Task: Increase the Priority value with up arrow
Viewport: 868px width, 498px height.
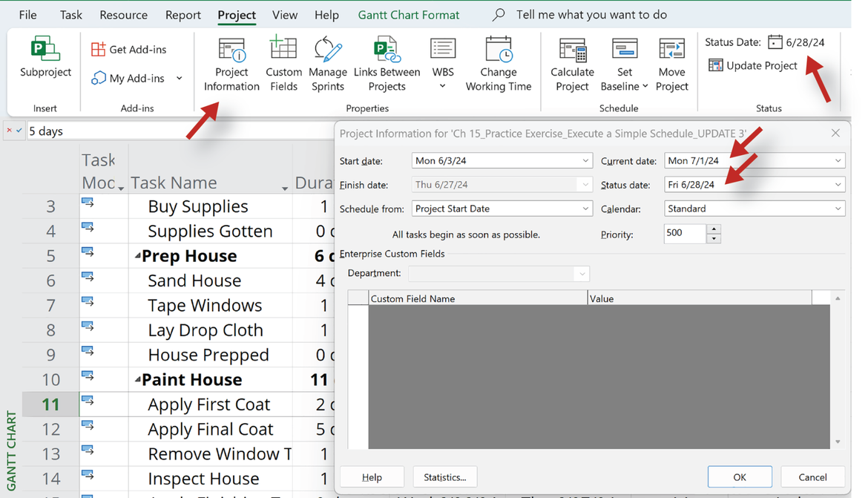Action: [714, 229]
